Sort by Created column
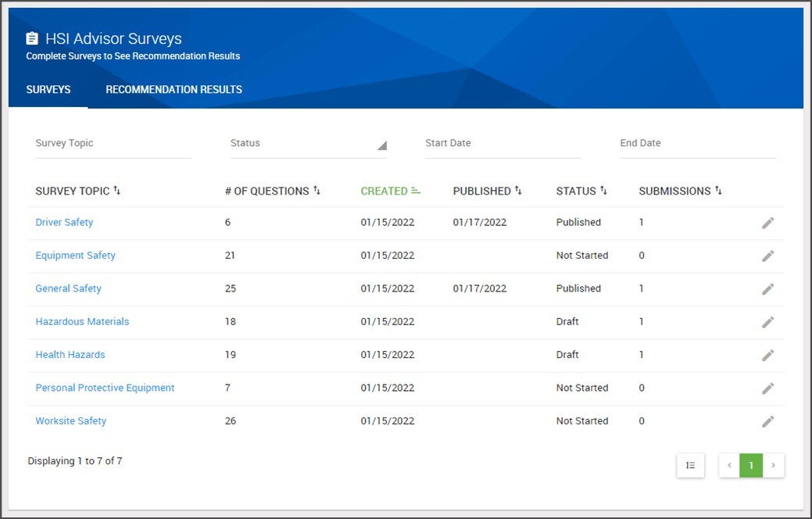Screen dimensions: 812x519 tap(391, 191)
